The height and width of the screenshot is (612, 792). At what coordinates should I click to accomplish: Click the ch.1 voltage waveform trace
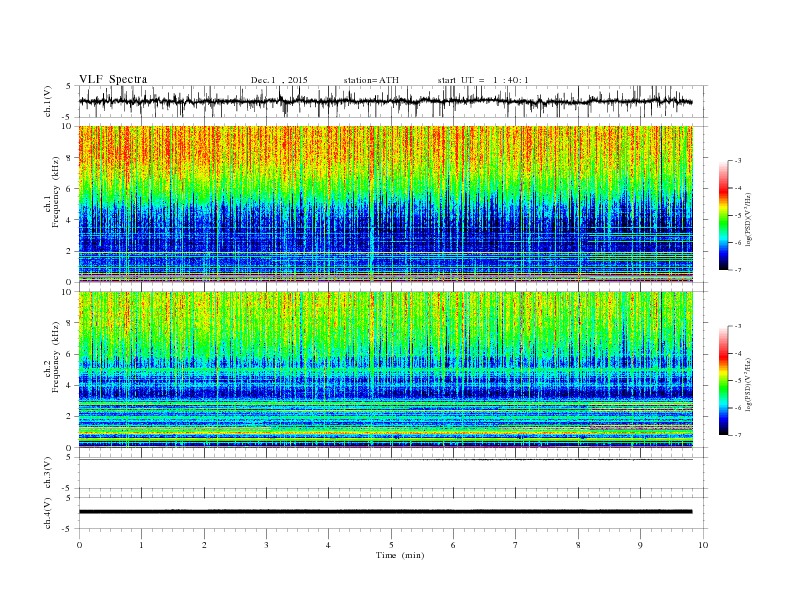(385, 101)
